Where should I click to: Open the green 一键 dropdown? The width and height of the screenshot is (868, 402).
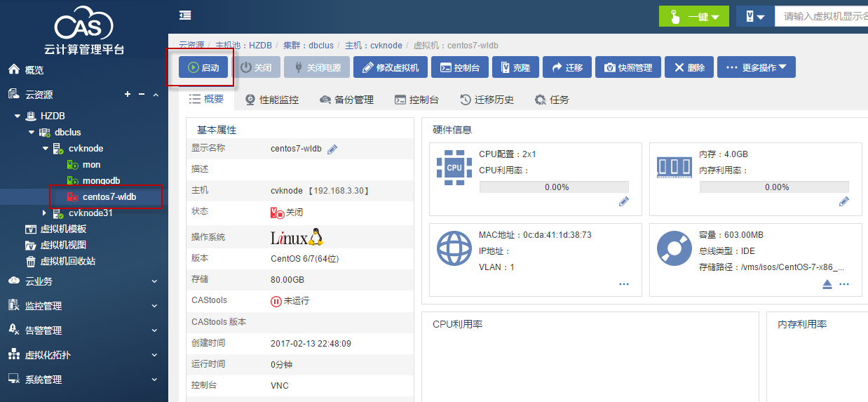(694, 16)
